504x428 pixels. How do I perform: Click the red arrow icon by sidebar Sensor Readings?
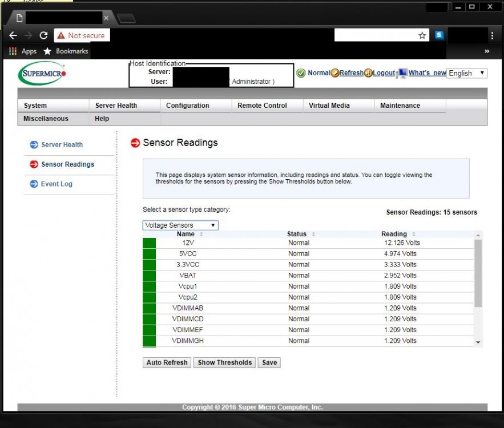pyautogui.click(x=34, y=164)
